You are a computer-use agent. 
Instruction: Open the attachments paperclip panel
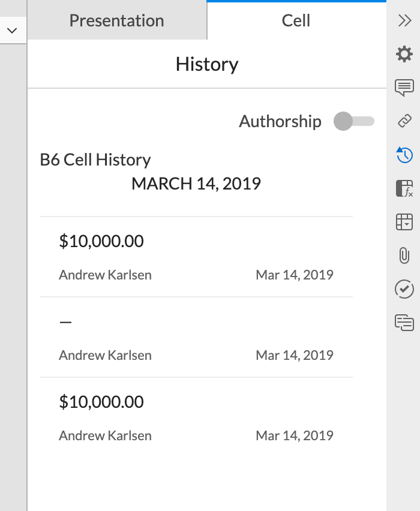(x=404, y=256)
